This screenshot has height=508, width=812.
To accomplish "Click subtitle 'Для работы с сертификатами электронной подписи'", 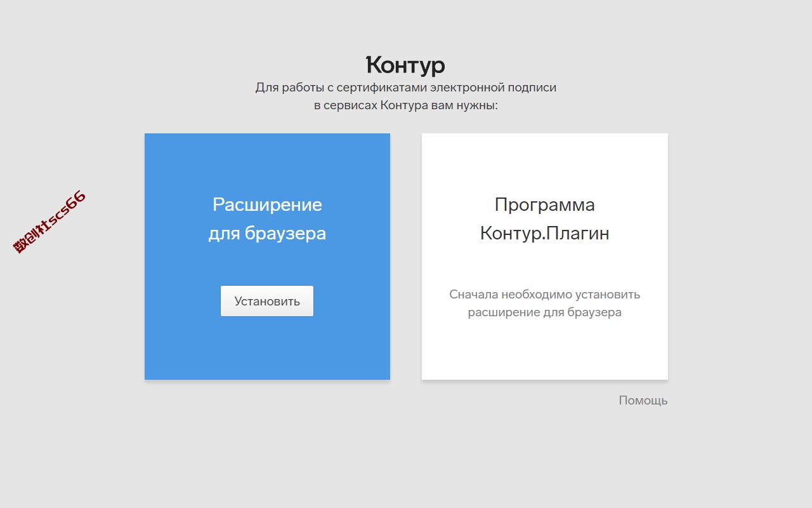I will [x=406, y=88].
